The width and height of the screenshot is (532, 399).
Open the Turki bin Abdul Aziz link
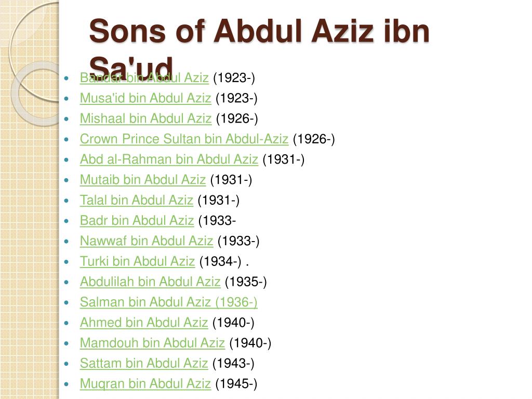(x=137, y=261)
